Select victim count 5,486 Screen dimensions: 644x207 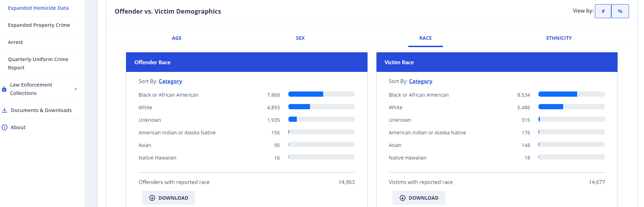523,108
